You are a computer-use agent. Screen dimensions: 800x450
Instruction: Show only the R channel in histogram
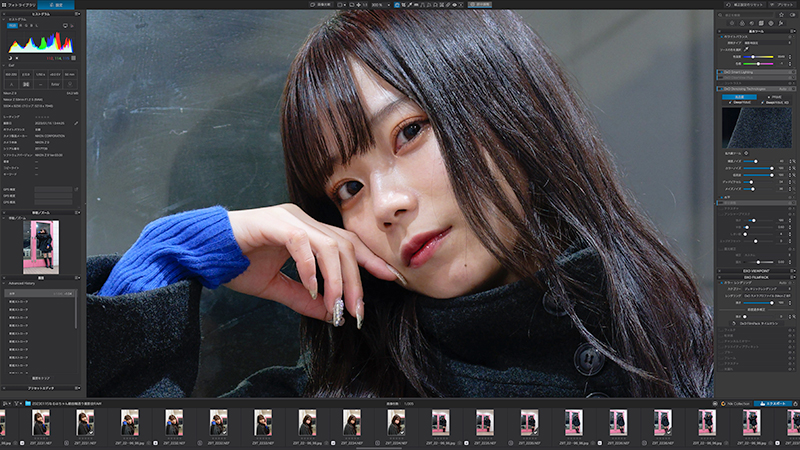point(21,26)
